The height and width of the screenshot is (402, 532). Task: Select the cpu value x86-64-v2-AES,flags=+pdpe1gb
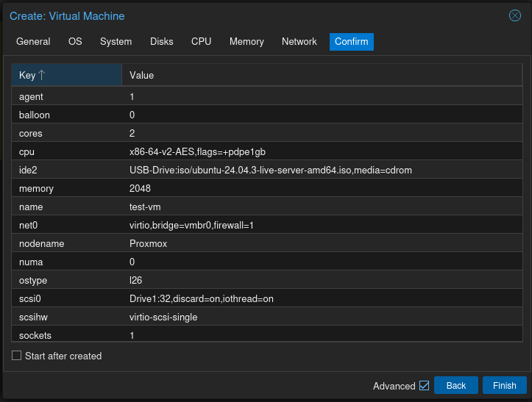(197, 152)
